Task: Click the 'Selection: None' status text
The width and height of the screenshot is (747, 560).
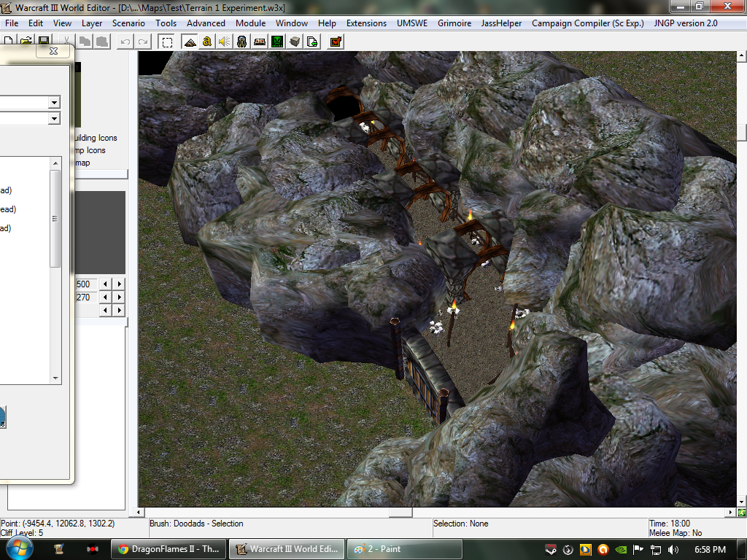Action: [x=461, y=524]
